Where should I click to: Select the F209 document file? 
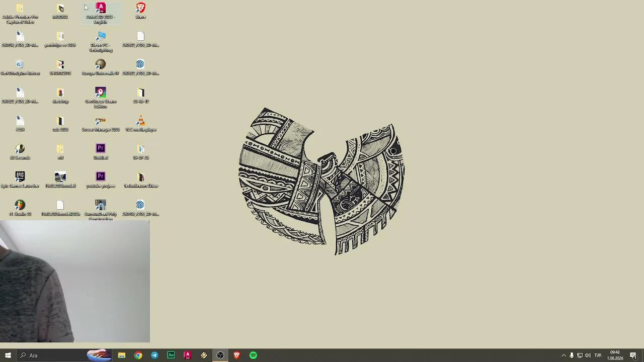(20, 124)
